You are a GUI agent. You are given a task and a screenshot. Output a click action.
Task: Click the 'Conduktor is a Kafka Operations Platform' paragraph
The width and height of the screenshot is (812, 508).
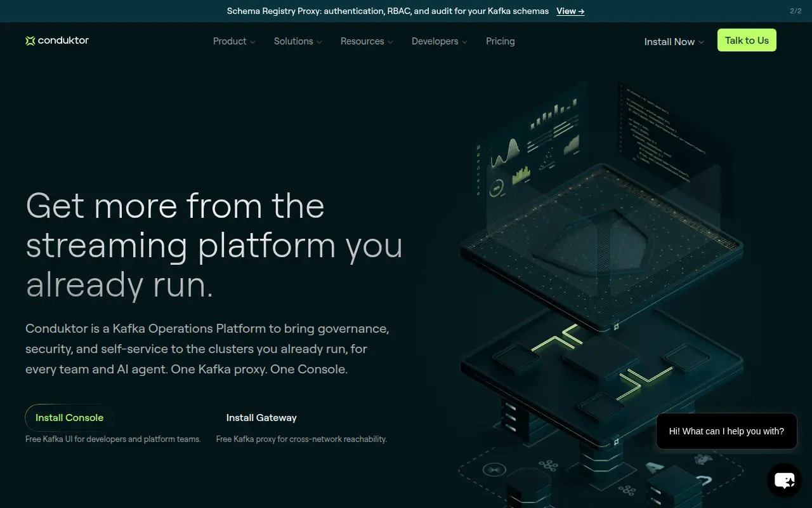coord(207,349)
